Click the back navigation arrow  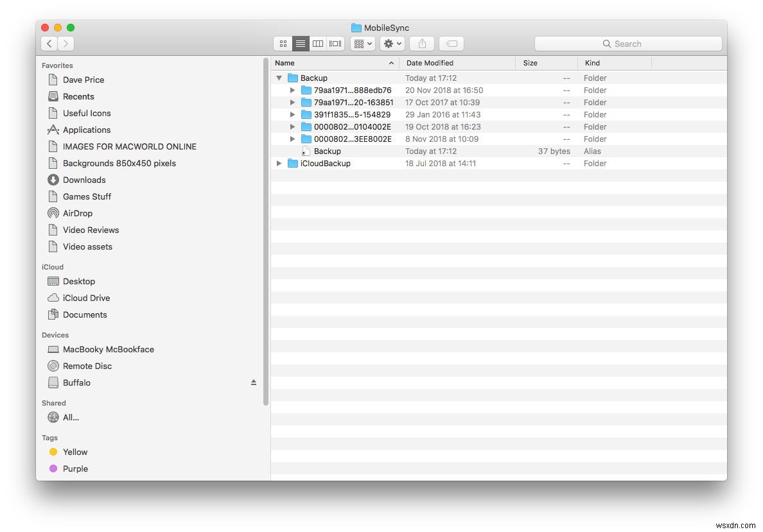tap(49, 44)
